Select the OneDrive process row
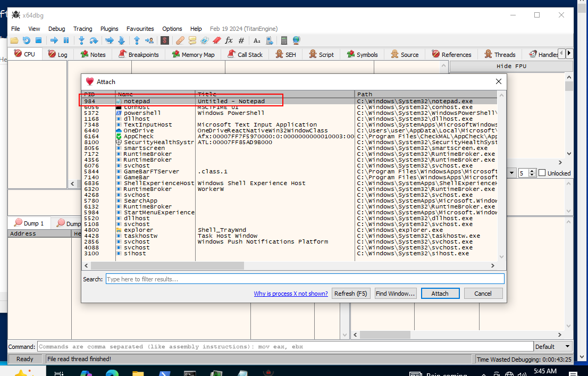This screenshot has width=588, height=376. [x=290, y=131]
